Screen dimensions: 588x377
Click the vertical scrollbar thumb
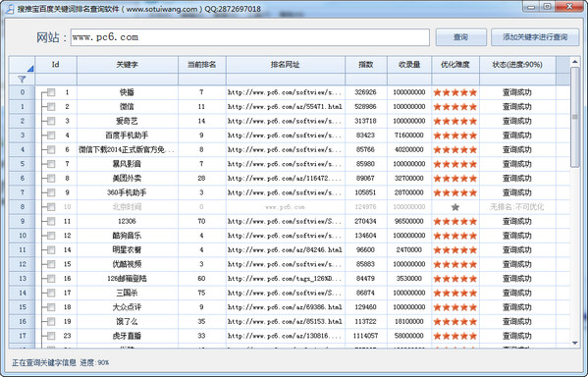(x=575, y=117)
